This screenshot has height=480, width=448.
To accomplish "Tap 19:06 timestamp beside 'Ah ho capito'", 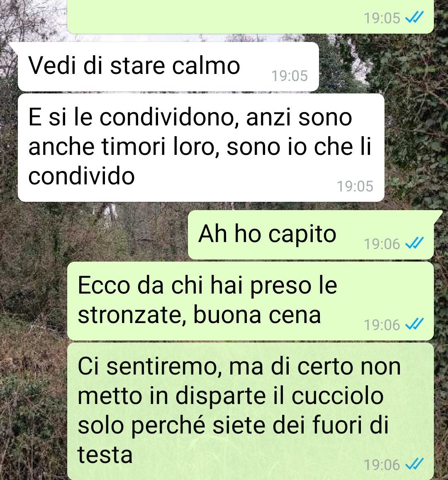I will [x=382, y=244].
